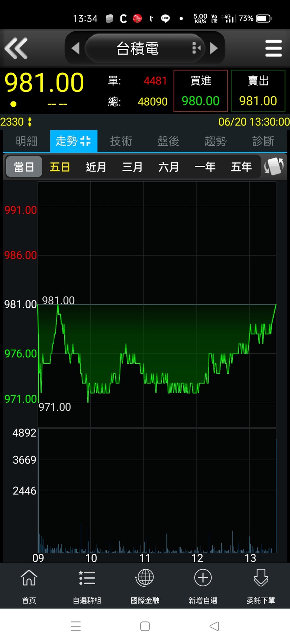
Task: Go to previous stock with left arrow
Action: point(75,48)
